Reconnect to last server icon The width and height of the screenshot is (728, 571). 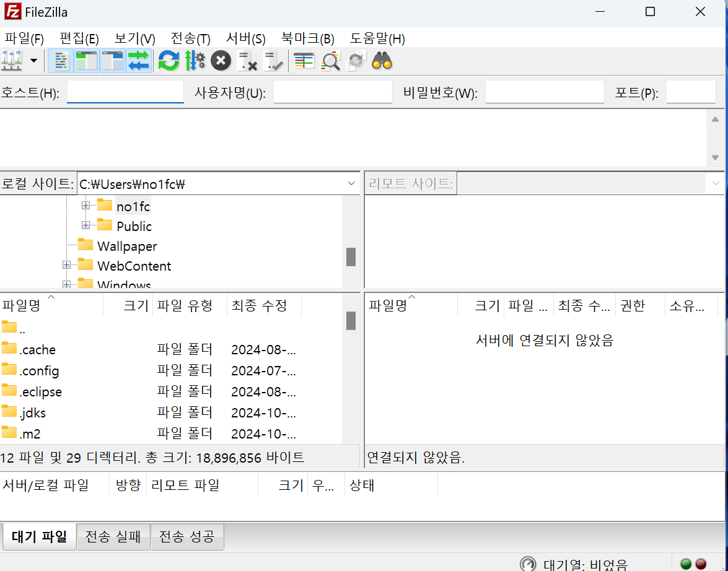point(273,61)
